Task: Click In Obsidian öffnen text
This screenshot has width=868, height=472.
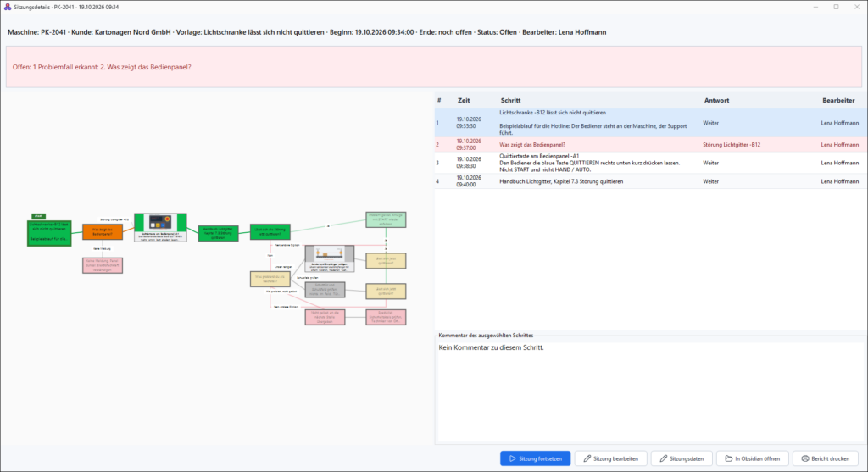Action: [x=757, y=458]
